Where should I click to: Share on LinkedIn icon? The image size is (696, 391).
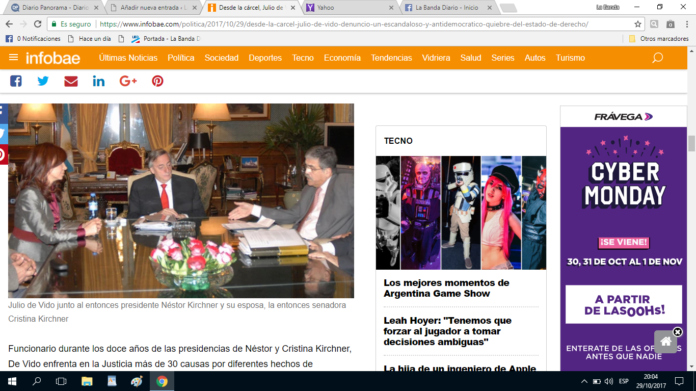pos(99,81)
